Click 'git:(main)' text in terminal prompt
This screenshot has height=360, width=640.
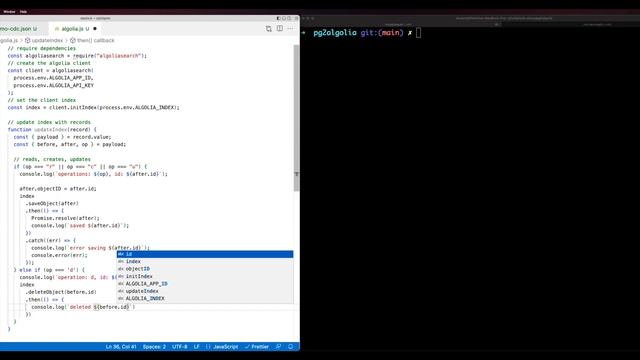pyautogui.click(x=382, y=33)
